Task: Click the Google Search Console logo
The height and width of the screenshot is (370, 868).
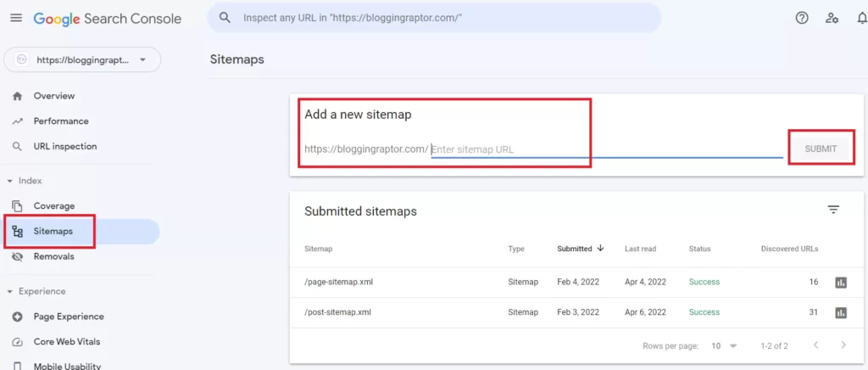Action: (108, 19)
